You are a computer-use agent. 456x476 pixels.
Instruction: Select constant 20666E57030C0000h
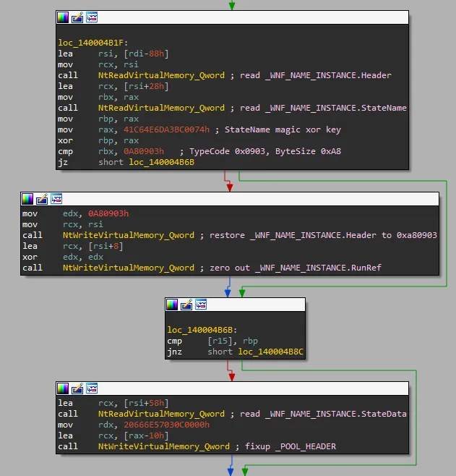(x=166, y=425)
